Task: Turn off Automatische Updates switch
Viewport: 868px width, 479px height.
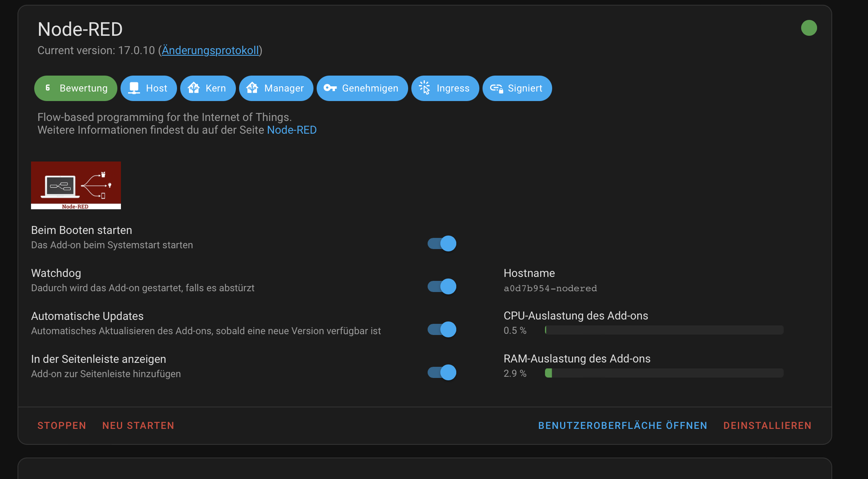Action: click(442, 329)
